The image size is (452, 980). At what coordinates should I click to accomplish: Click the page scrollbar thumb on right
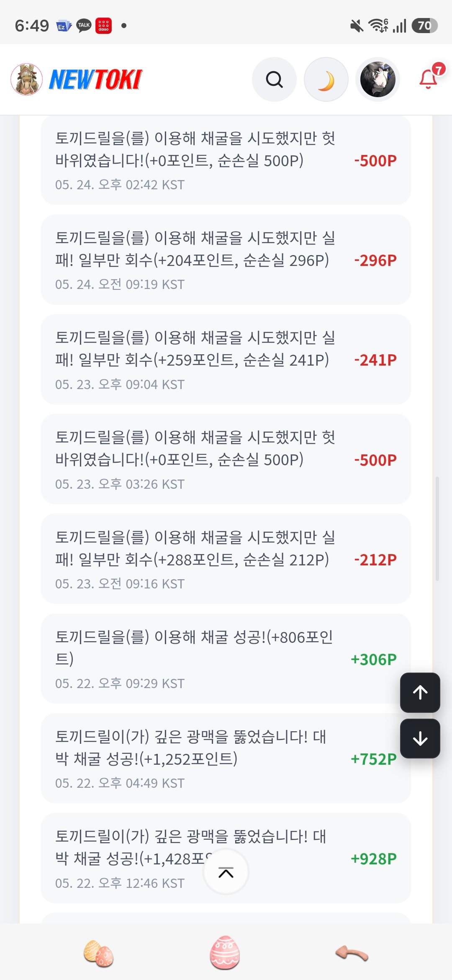tap(437, 529)
